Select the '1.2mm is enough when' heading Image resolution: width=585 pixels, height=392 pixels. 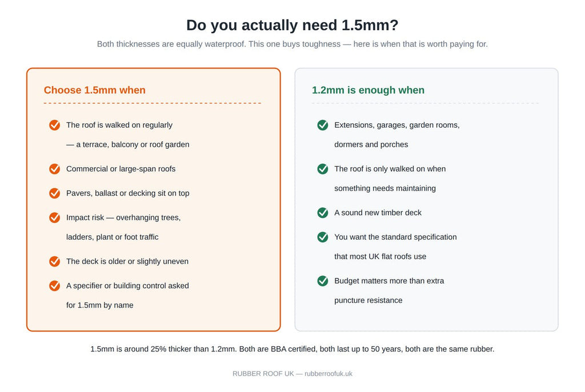tap(368, 90)
